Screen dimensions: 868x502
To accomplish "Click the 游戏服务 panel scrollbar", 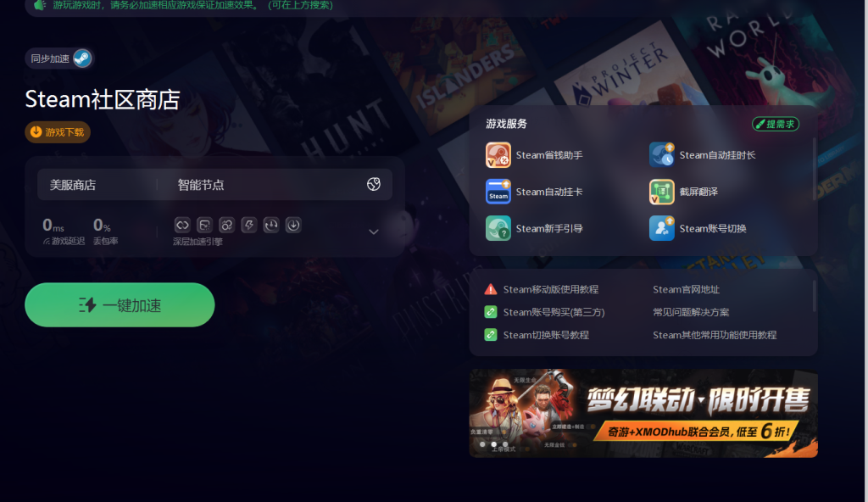I will coord(815,169).
